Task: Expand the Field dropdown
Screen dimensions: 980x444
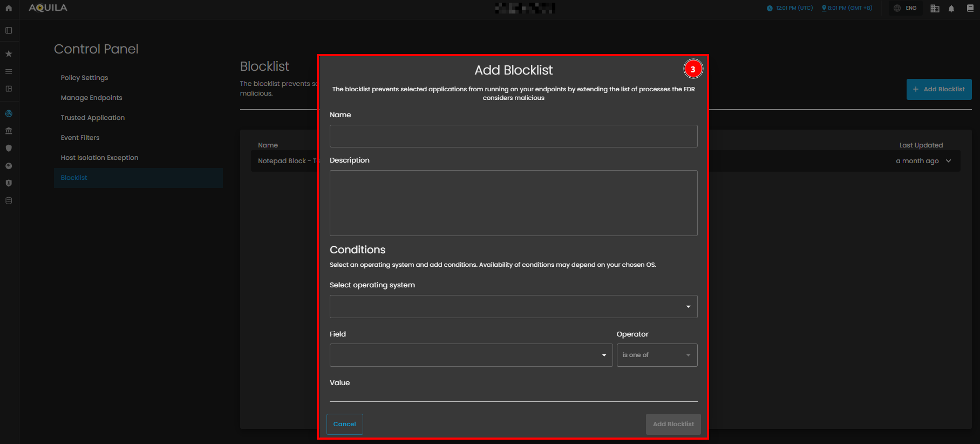Action: click(x=471, y=355)
